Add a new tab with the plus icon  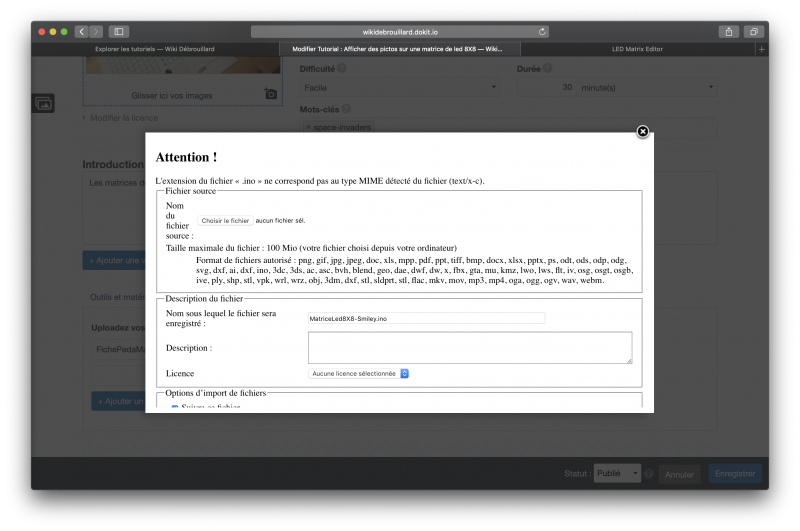[761, 49]
